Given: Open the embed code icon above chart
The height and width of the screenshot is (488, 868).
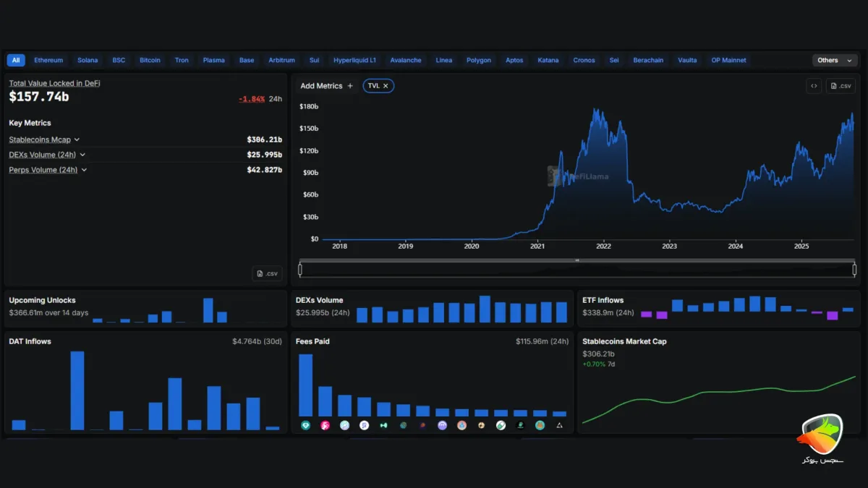Looking at the screenshot, I should 814,86.
